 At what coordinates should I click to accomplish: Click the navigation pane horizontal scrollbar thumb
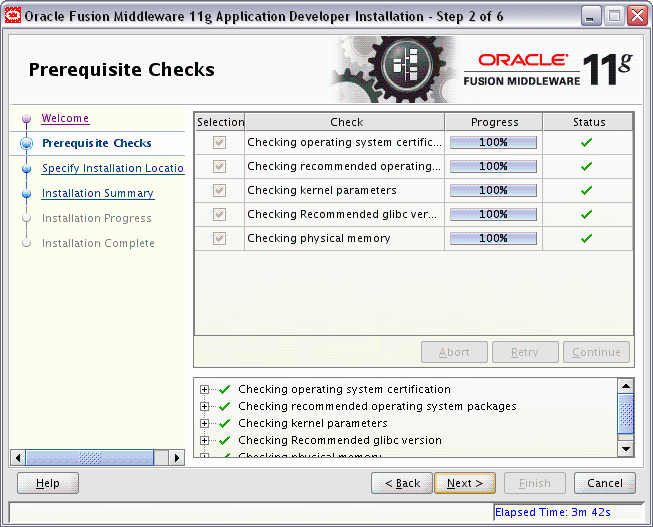click(90, 458)
